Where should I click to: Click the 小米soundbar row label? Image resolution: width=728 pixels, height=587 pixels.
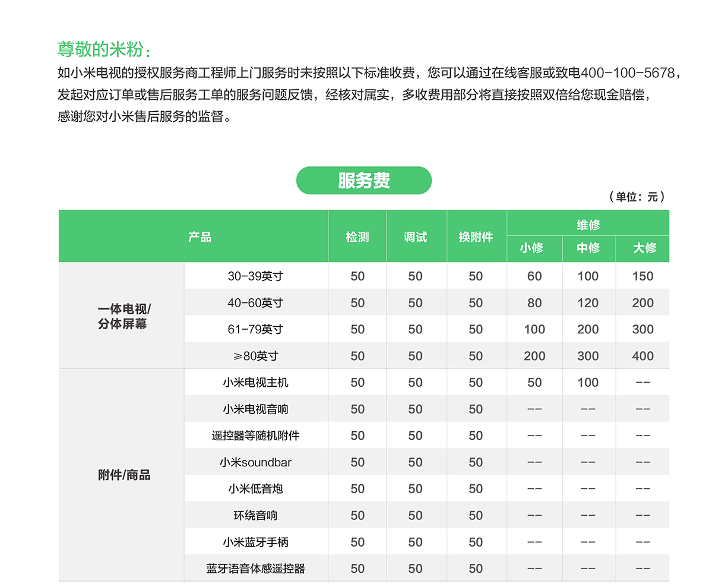point(255,462)
